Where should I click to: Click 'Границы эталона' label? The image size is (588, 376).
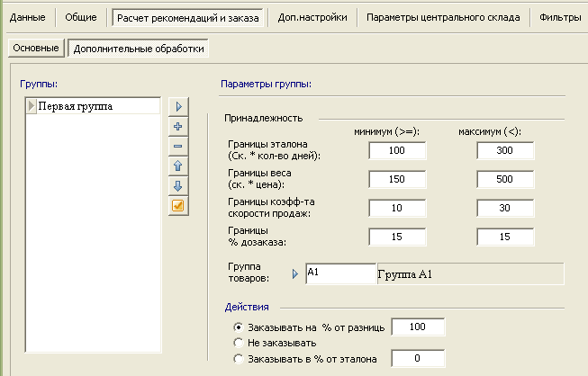pos(274,150)
